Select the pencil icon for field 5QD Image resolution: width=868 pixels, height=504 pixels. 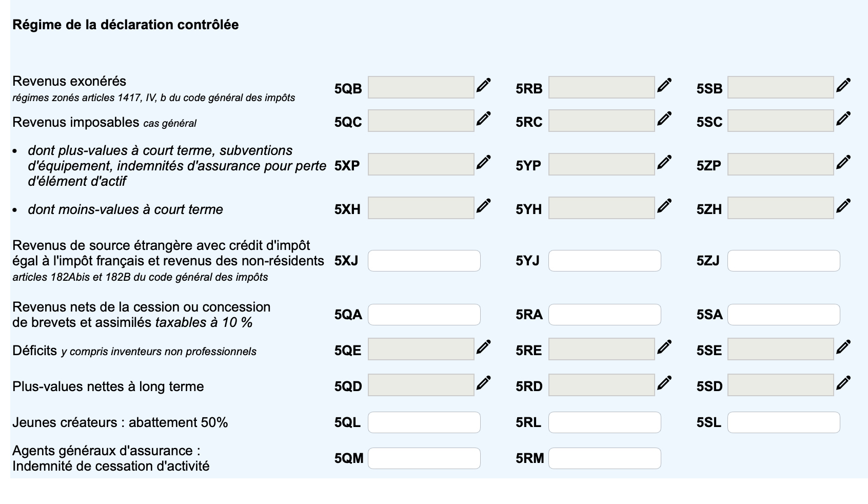point(484,382)
